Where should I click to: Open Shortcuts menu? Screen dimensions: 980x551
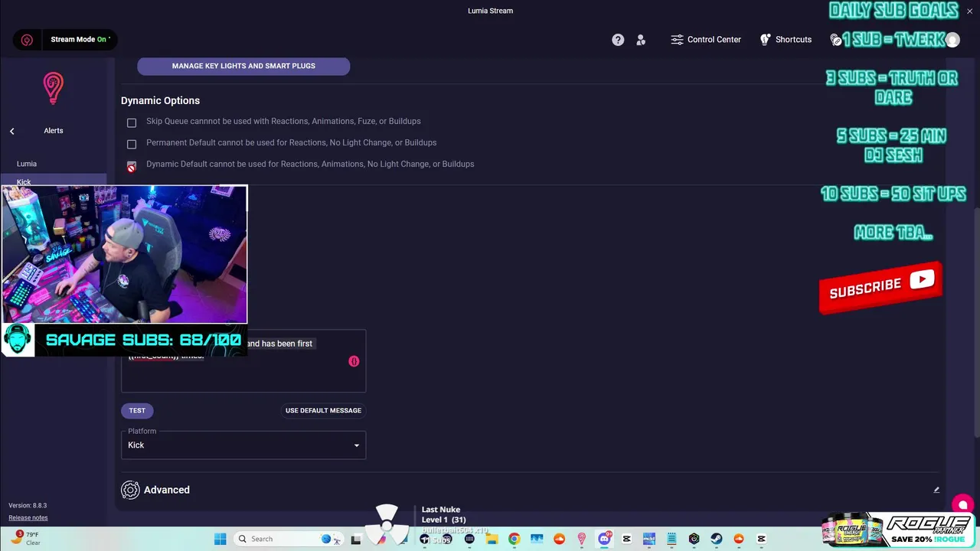[x=786, y=40]
